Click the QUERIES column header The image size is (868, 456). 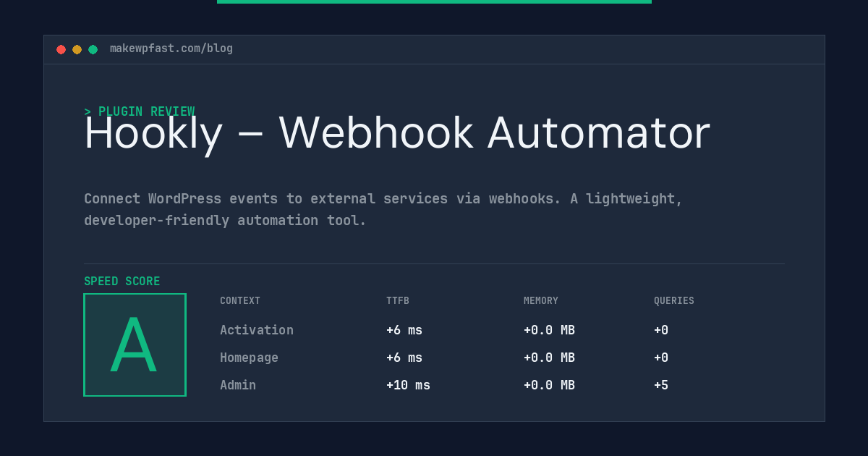pos(674,301)
